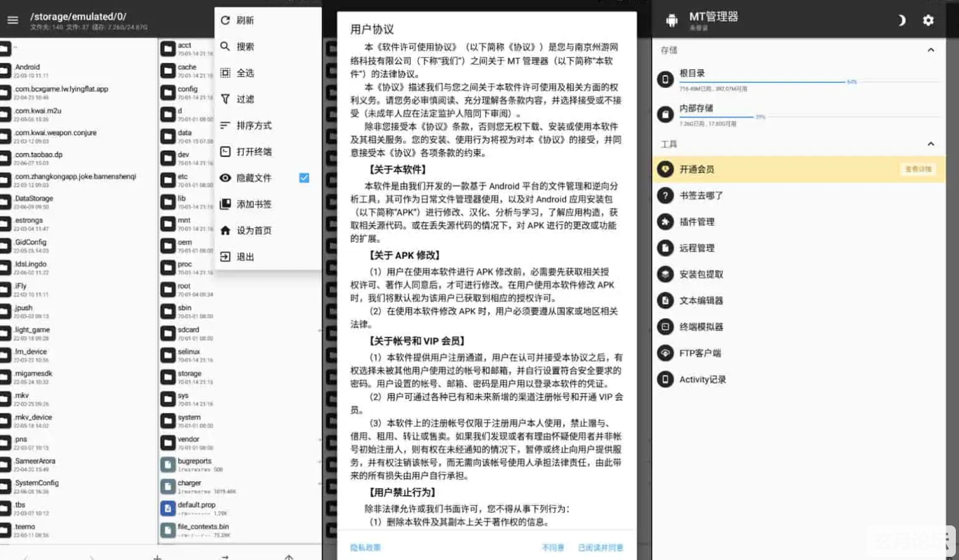Click the sdcard folder icon
Viewport: 959px width, 560px height.
click(168, 333)
